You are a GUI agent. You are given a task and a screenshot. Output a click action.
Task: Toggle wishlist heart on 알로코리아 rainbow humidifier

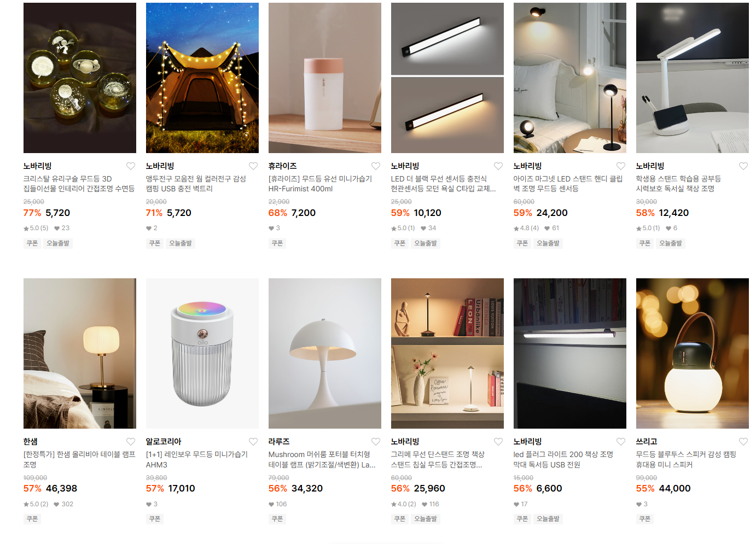[253, 442]
